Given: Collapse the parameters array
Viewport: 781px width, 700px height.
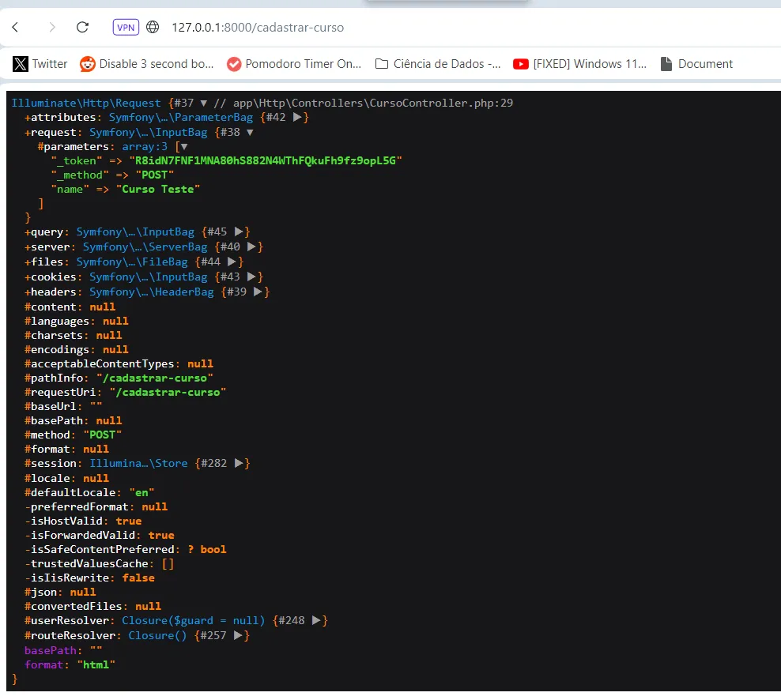Looking at the screenshot, I should pos(184,147).
